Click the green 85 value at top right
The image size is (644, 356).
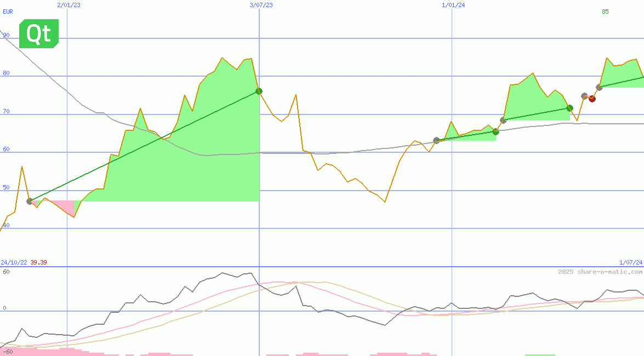pos(605,12)
